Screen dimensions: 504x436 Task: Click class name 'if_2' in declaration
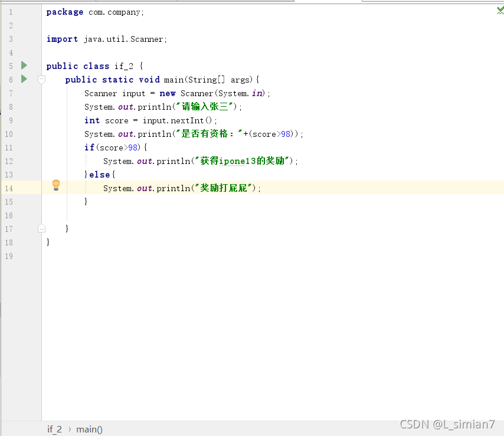click(124, 66)
